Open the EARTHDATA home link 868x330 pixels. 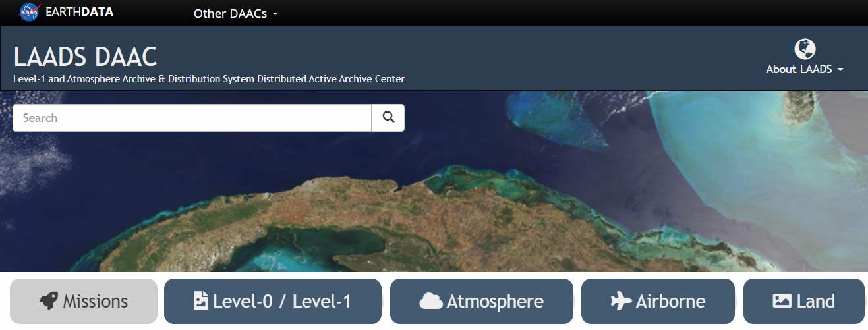[x=80, y=12]
